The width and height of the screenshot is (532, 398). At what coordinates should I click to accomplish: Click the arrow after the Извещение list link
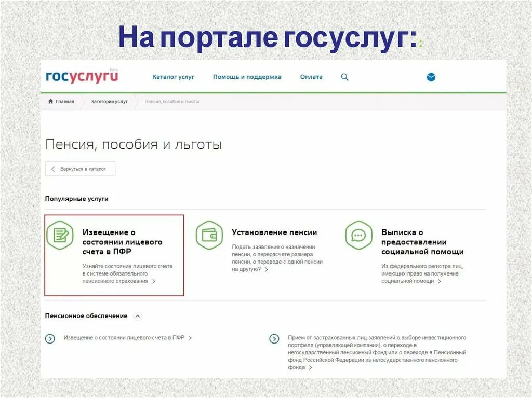tap(190, 338)
